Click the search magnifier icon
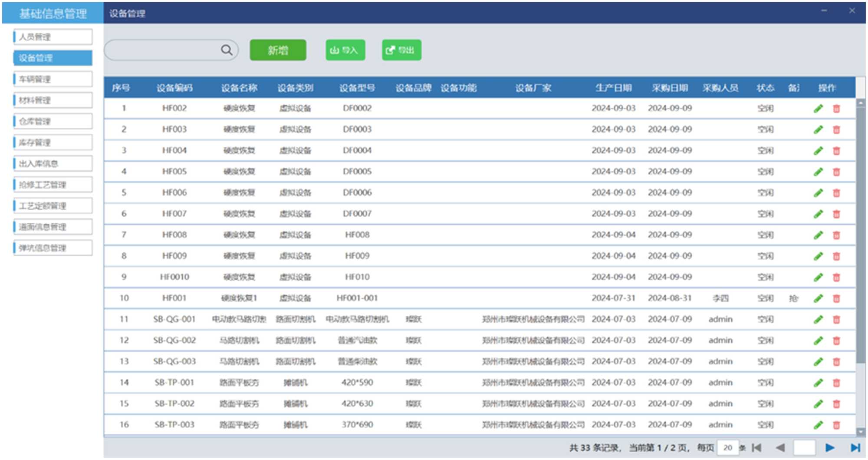 [x=227, y=50]
